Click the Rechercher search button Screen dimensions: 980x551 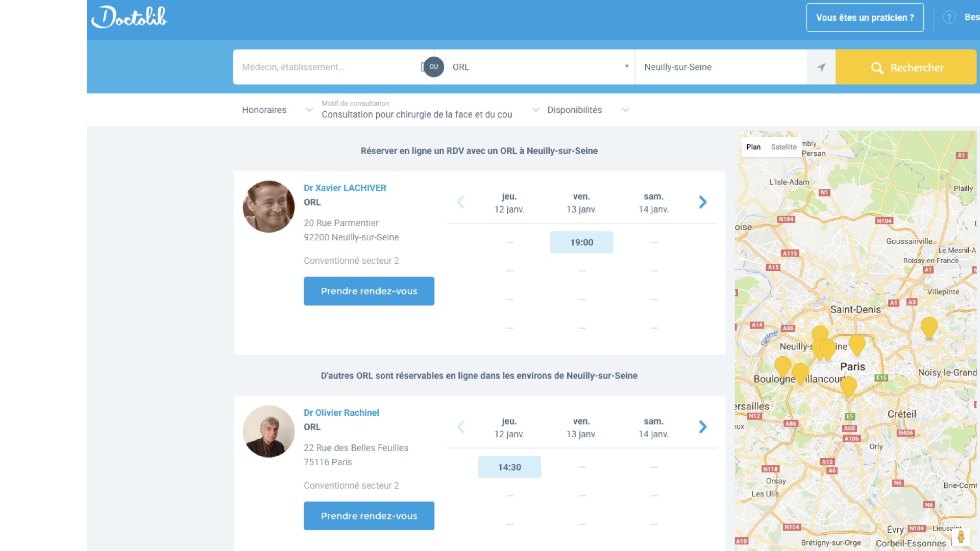coord(906,67)
